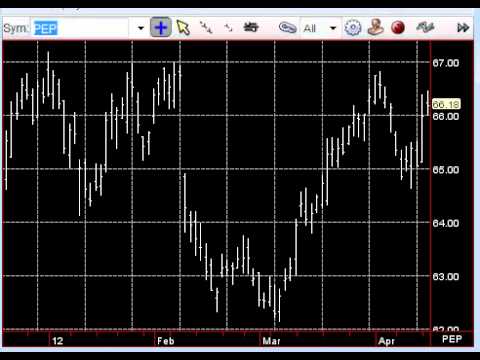Expand the All dropdown list
Image resolution: width=480 pixels, height=360 pixels.
tap(333, 28)
